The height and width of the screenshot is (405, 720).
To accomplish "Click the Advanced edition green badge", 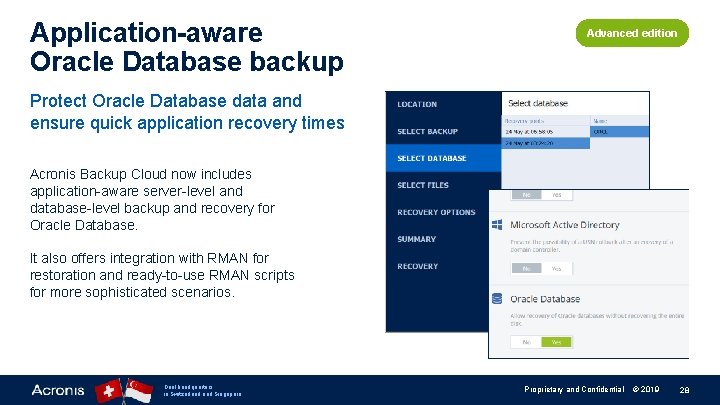I will pyautogui.click(x=632, y=33).
